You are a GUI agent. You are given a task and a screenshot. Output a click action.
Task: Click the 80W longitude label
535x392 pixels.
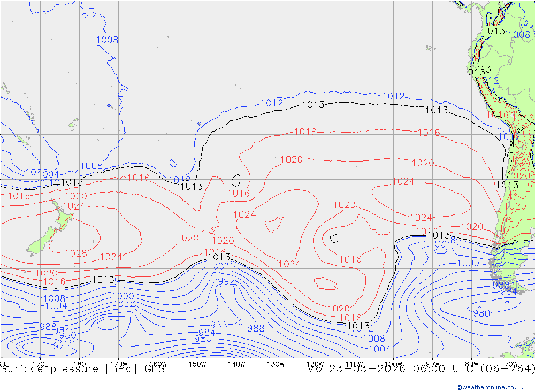[472, 364]
